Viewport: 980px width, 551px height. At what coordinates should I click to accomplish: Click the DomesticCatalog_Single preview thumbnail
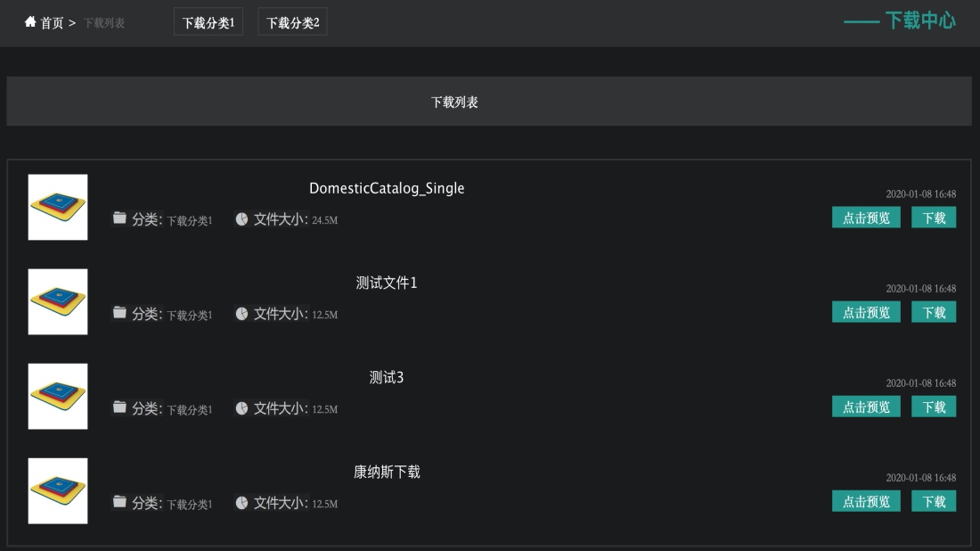[x=58, y=208]
